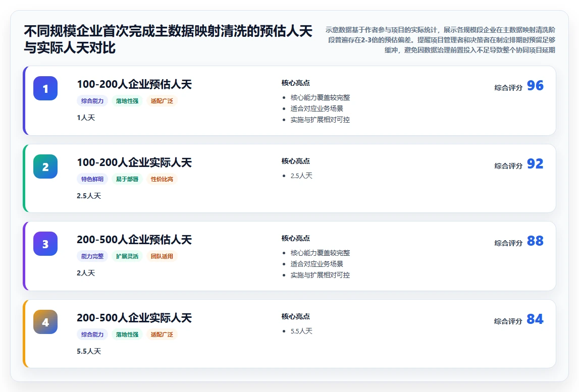This screenshot has width=579, height=392.
Task: Click the number 3 rank badge
Action: click(x=45, y=244)
